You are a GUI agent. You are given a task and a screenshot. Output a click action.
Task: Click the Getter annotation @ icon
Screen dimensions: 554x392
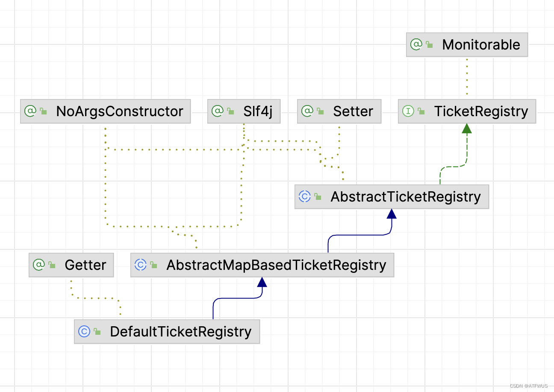[x=39, y=265]
